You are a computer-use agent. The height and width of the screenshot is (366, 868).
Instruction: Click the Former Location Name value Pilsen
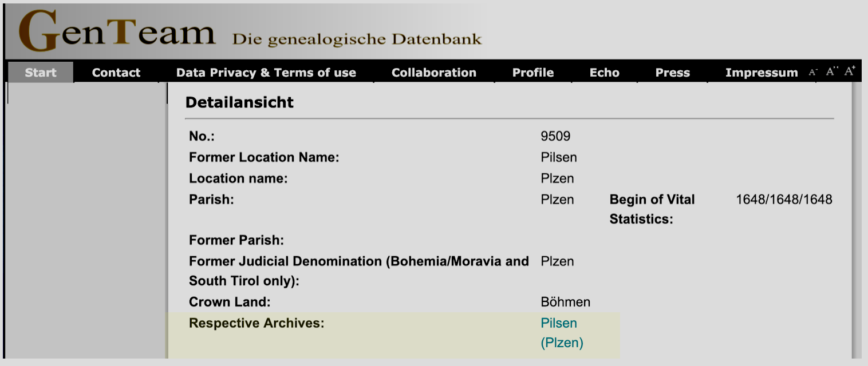coord(558,157)
